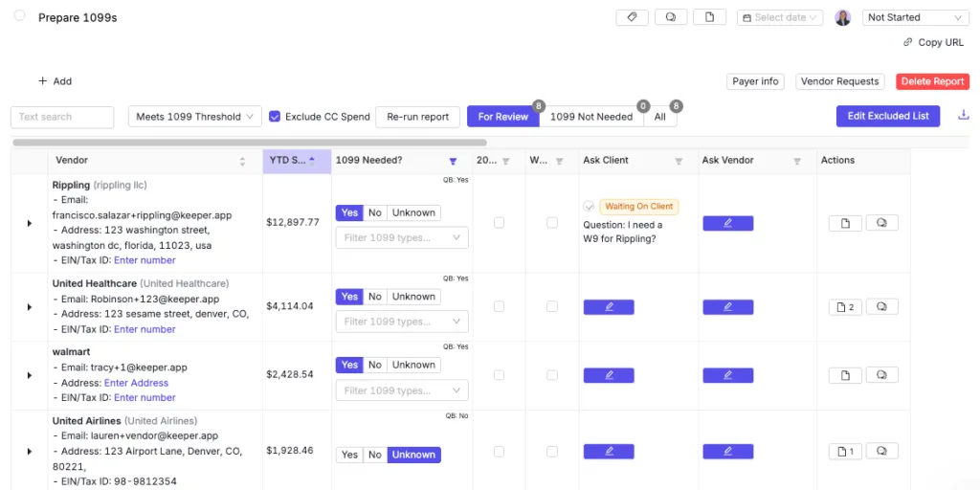This screenshot has width=980, height=490.
Task: Select Unknown for United Healthcare 1099 needed
Action: (x=413, y=297)
